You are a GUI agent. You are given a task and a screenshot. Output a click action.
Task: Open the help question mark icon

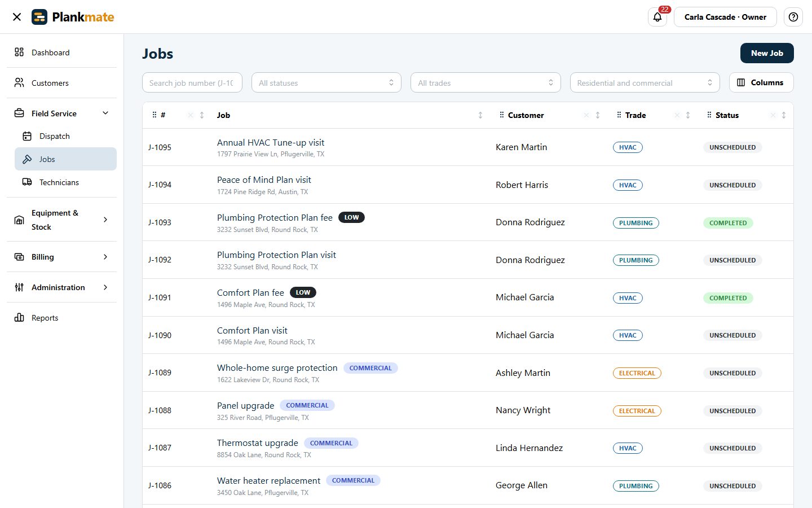click(793, 17)
